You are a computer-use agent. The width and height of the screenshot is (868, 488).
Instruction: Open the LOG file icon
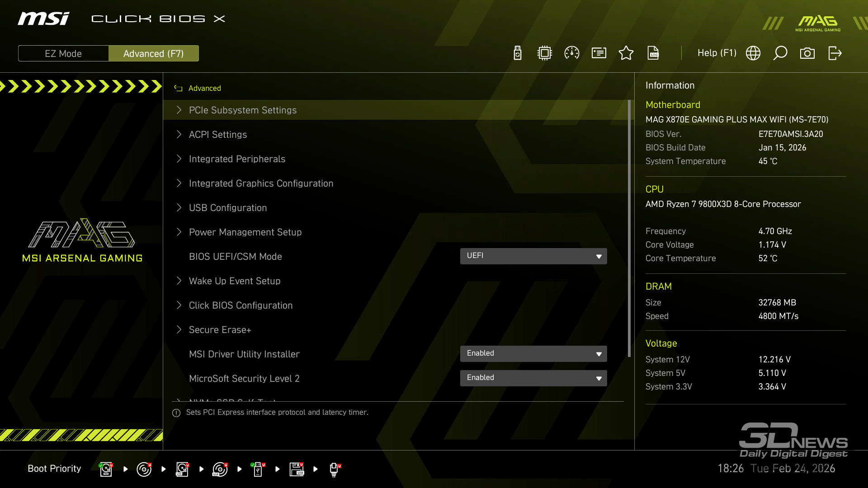point(653,53)
